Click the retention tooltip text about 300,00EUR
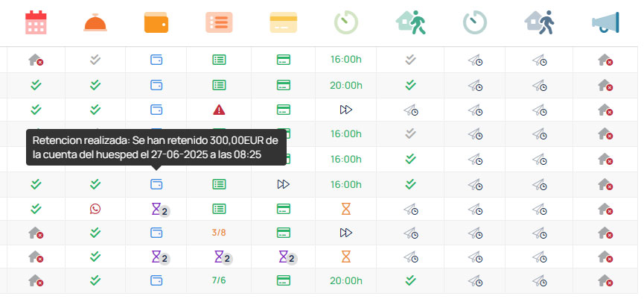 coord(156,148)
